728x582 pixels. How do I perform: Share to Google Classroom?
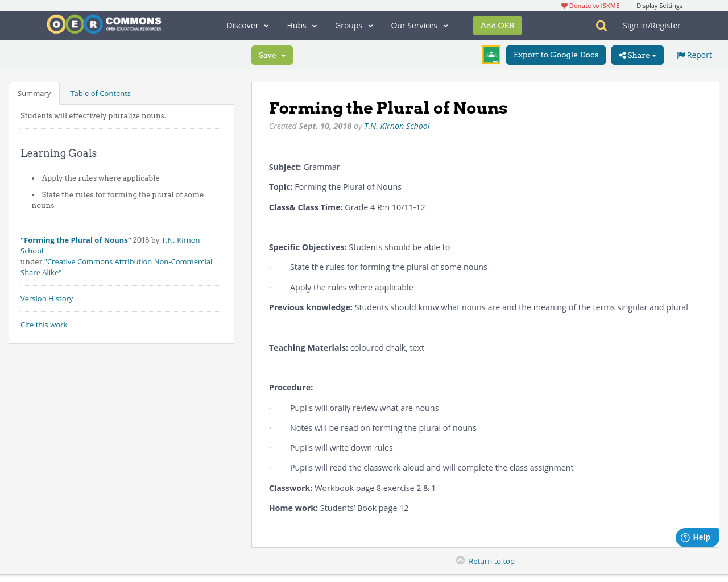click(491, 54)
